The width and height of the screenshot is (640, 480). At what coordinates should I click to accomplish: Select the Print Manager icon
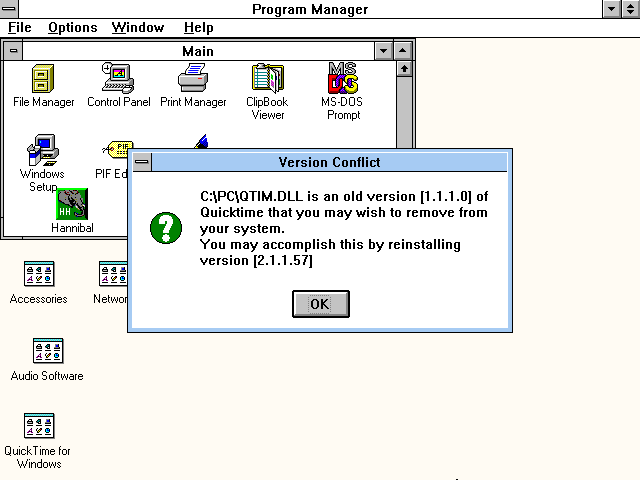pyautogui.click(x=193, y=78)
